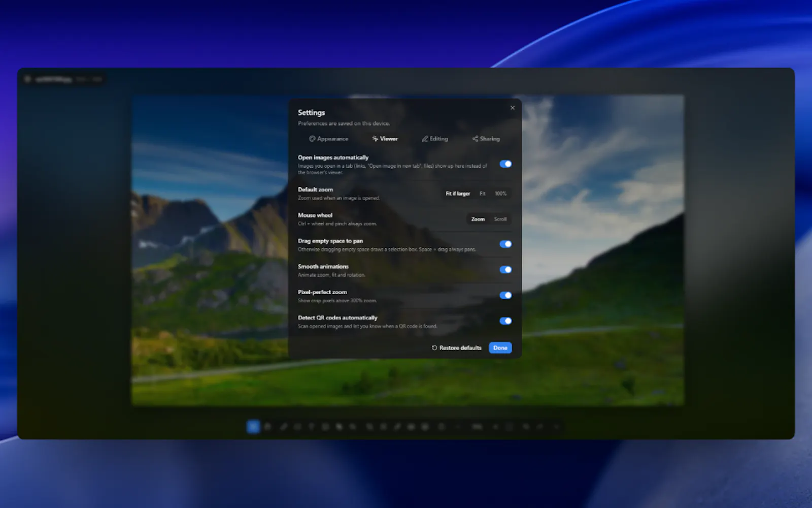This screenshot has width=812, height=508.
Task: Click 'Animate zoom, fit and rotation.' description
Action: 331,275
